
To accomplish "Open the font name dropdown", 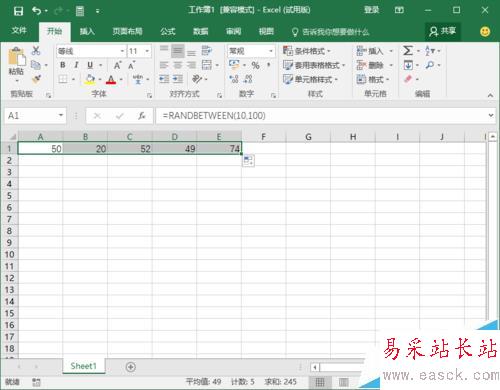I will click(x=122, y=51).
